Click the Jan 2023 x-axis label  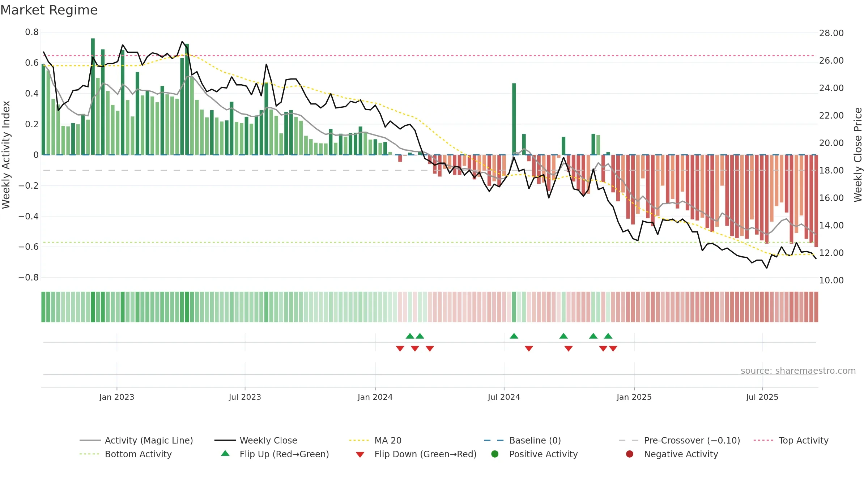117,397
